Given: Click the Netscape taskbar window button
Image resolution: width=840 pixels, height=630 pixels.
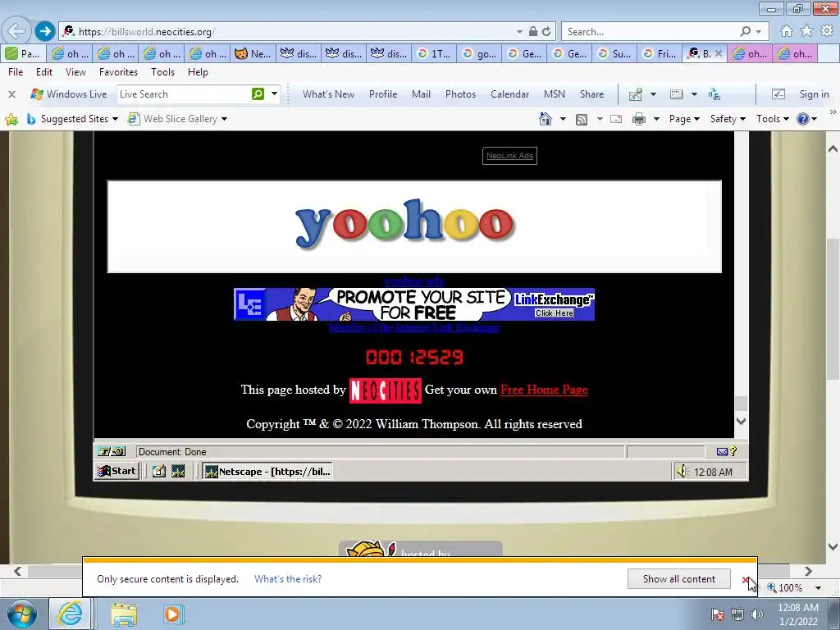Looking at the screenshot, I should (x=268, y=472).
